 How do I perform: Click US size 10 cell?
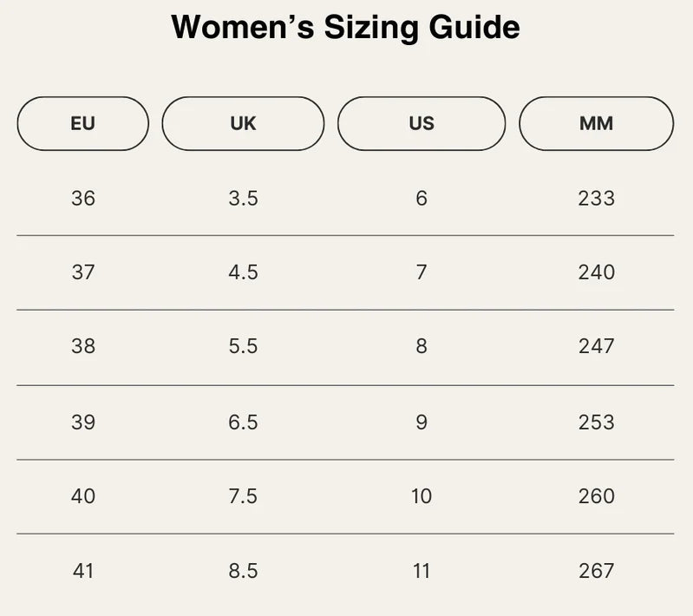(x=422, y=496)
